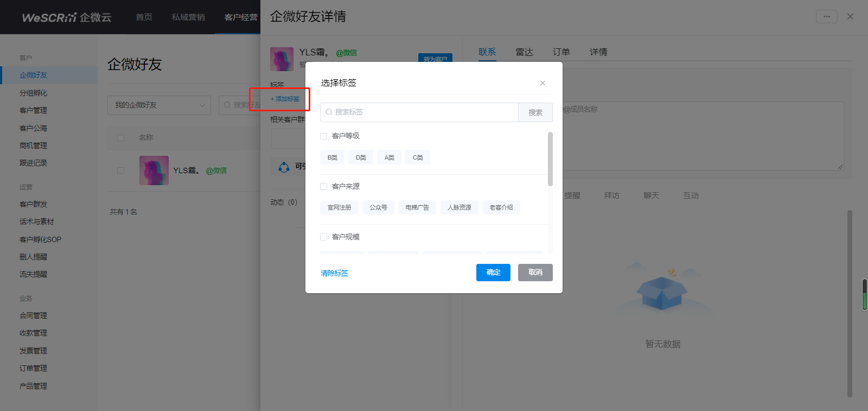This screenshot has height=411, width=868.
Task: Click YLS霜 avatar in detail panel
Action: pos(282,59)
